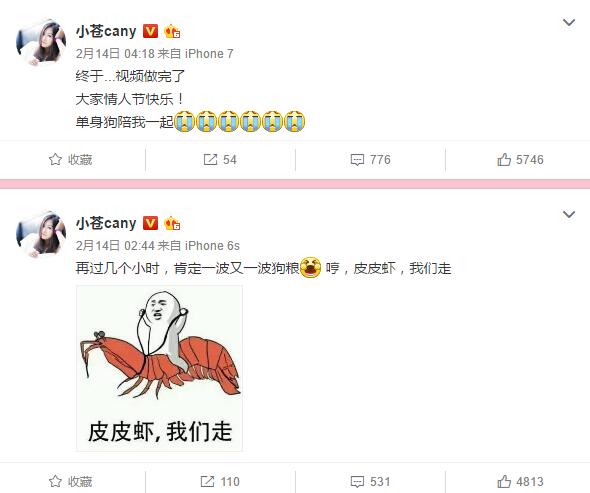Viewport: 590px width, 493px height.
Task: Expand options chevron on the first post
Action: point(569,23)
